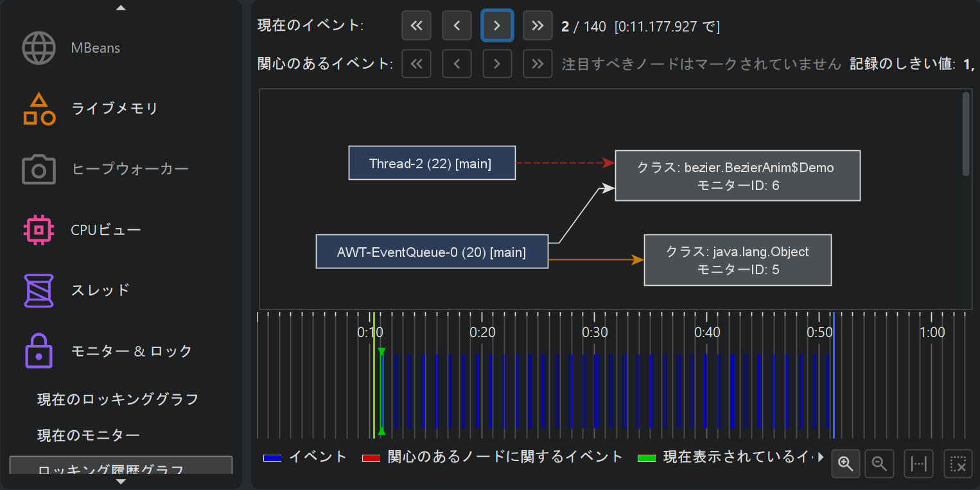Open the スレッド spool icon
Viewport: 980px width, 490px height.
pos(39,290)
